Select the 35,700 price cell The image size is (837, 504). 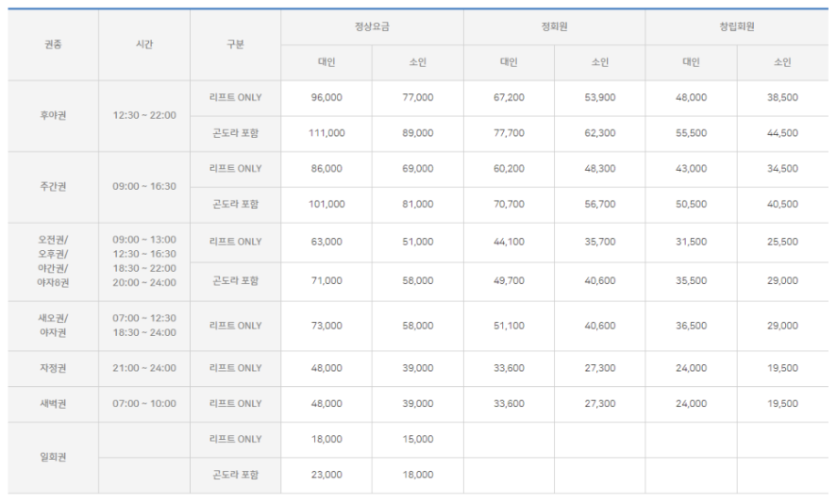pos(600,242)
